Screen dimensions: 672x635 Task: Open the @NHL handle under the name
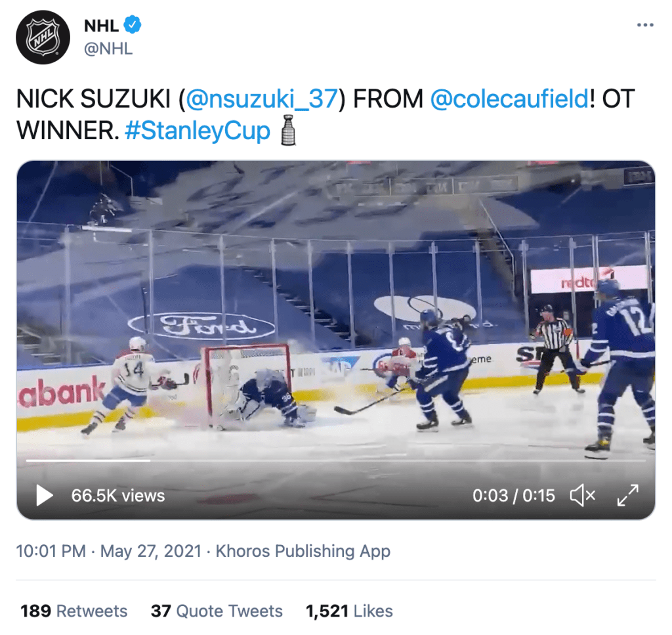[x=108, y=49]
